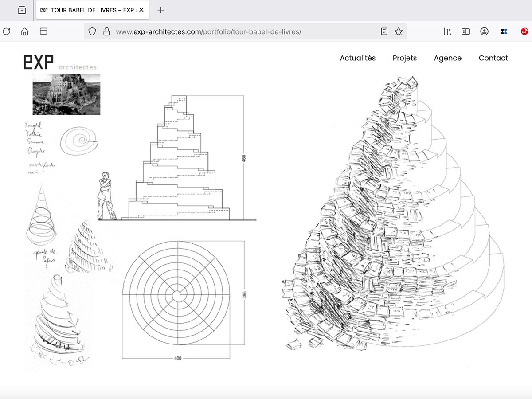
Task: Go to browser home page
Action: 25,31
